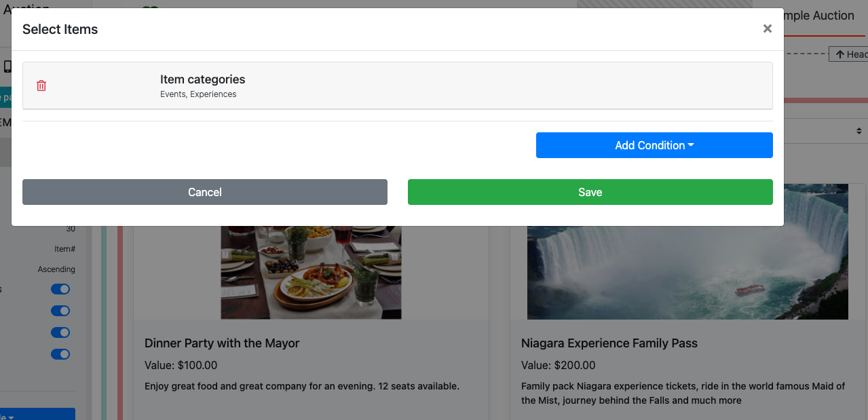Click the Niagara Experience Family Pass title
Viewport: 868px width, 420px height.
[x=609, y=343]
